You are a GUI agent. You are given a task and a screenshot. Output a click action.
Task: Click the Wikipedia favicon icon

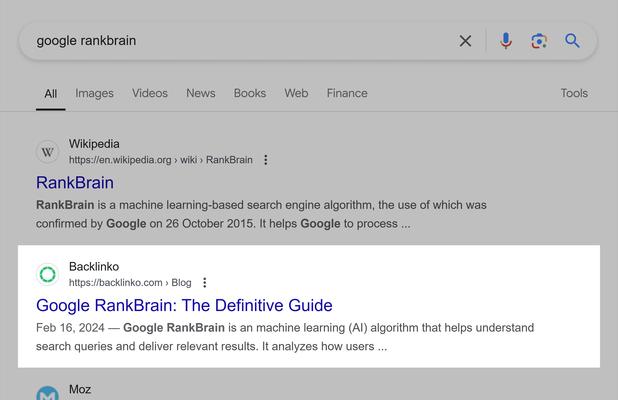tap(48, 152)
